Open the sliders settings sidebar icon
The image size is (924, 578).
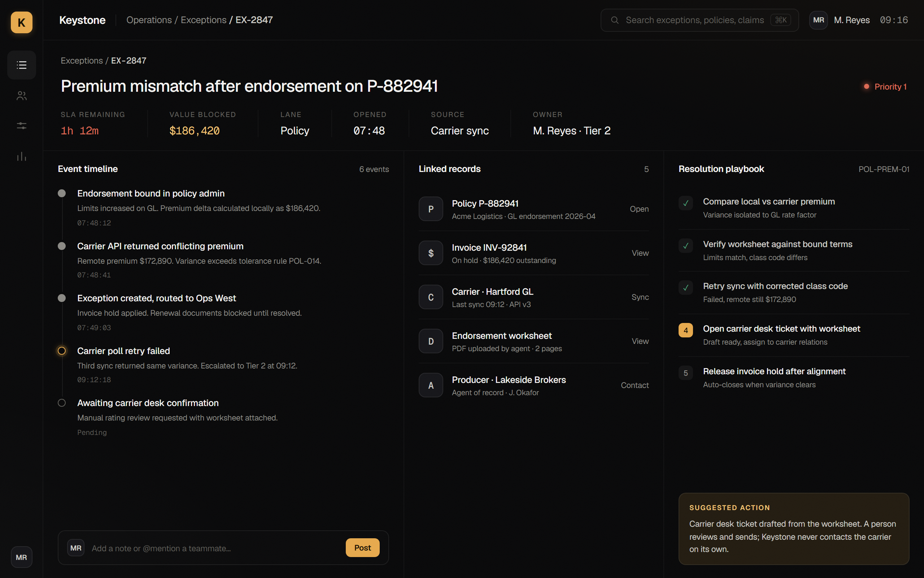click(21, 126)
